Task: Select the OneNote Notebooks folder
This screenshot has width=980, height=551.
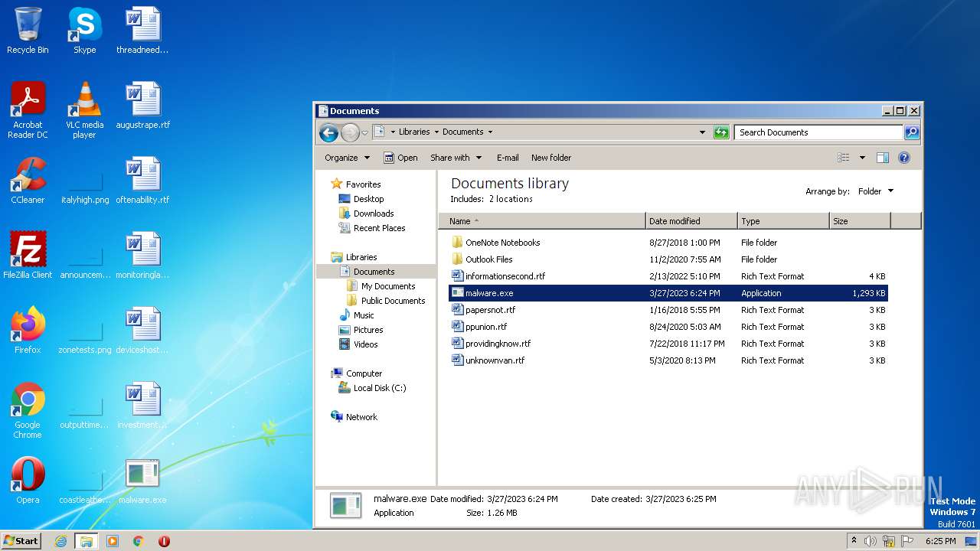Action: coord(668,243)
